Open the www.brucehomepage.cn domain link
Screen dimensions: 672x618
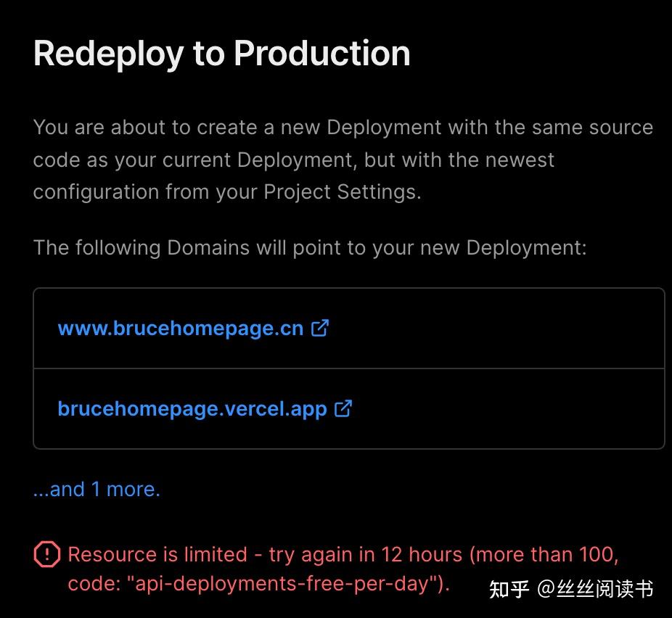pos(180,329)
